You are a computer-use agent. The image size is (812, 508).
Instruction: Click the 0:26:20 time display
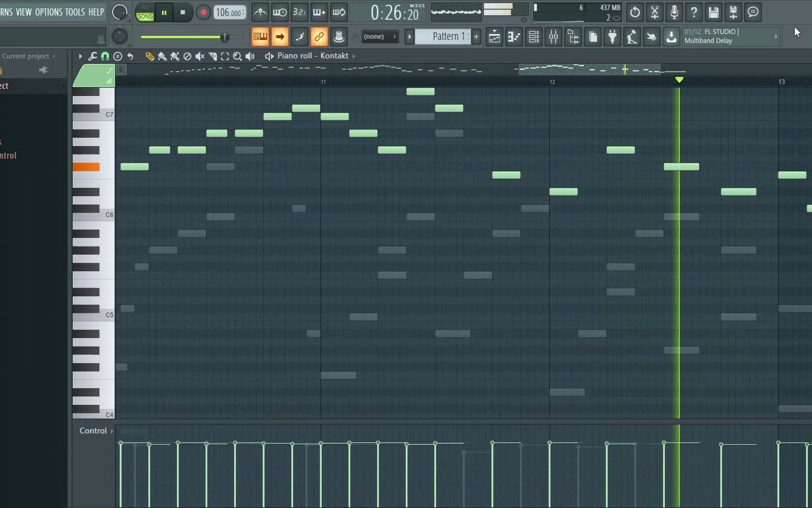click(x=394, y=13)
